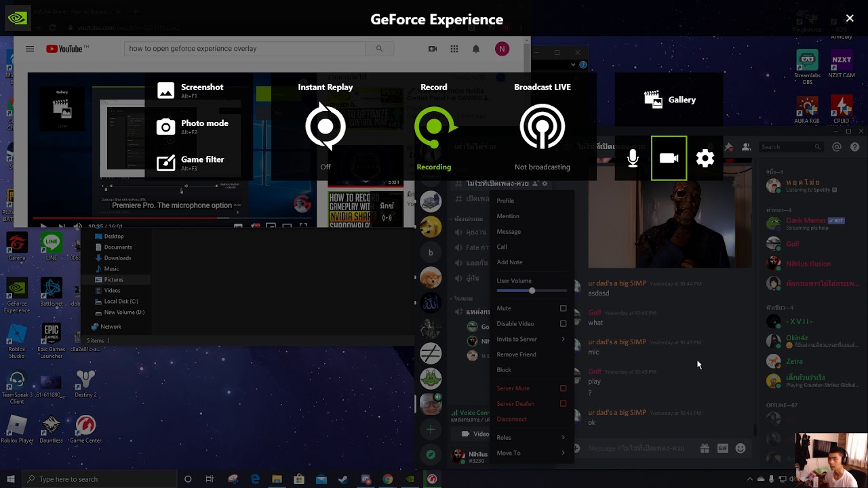Take a Screenshot from the overlay
Image resolution: width=868 pixels, height=488 pixels.
pos(190,90)
